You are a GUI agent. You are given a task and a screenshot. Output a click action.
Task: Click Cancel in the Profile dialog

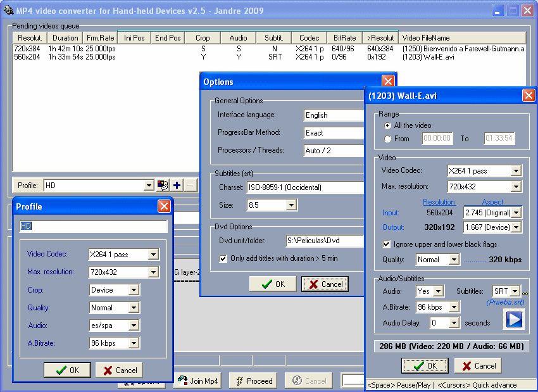[120, 370]
